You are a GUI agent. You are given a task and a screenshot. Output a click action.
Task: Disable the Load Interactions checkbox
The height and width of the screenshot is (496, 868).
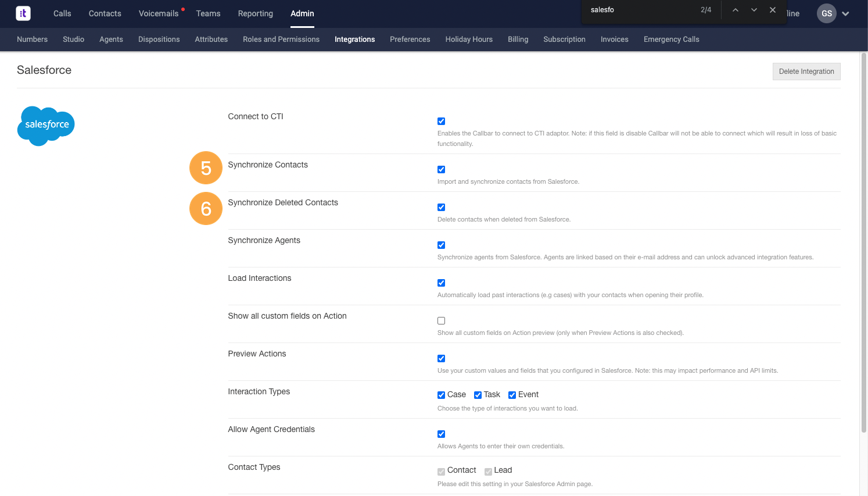(x=442, y=283)
